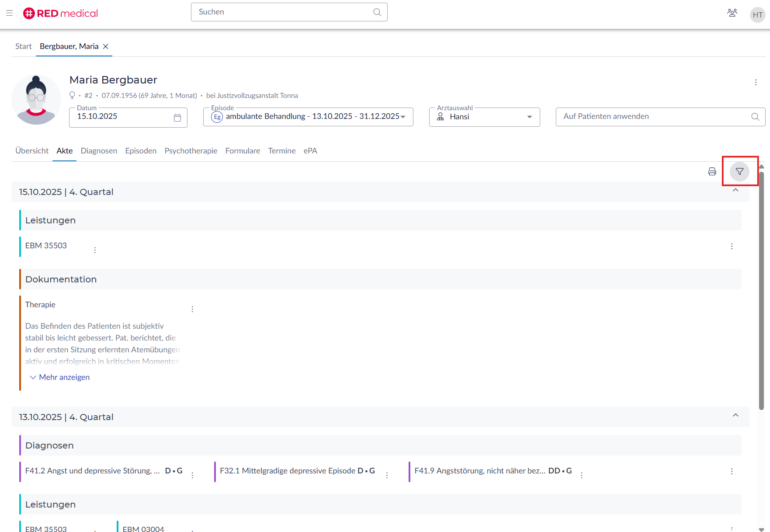Click the Suchen search field
Viewport: 770px width, 532px height.
point(284,12)
